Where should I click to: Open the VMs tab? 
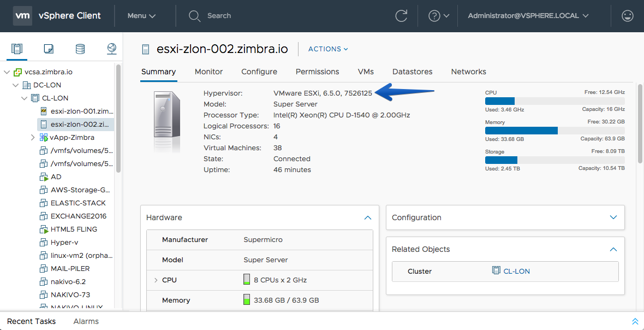click(366, 72)
